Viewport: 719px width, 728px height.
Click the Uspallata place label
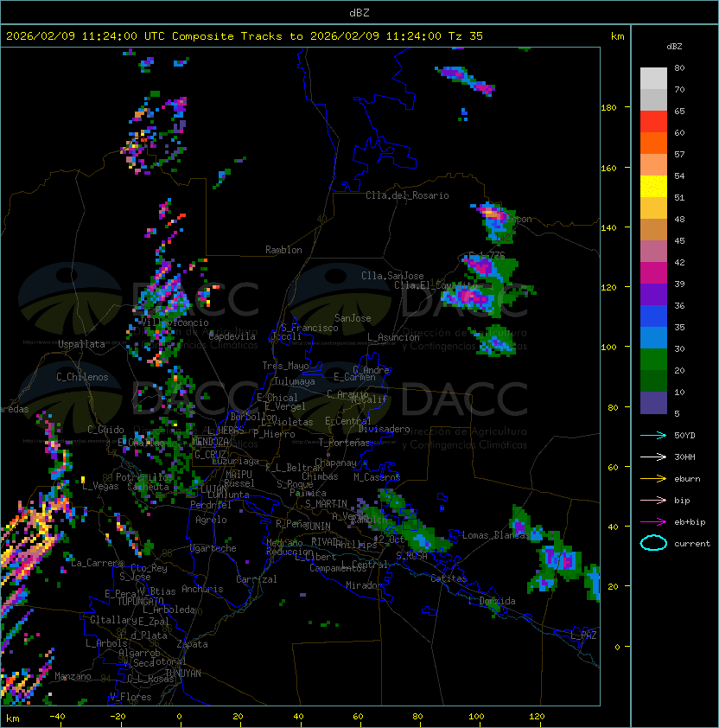click(x=81, y=344)
